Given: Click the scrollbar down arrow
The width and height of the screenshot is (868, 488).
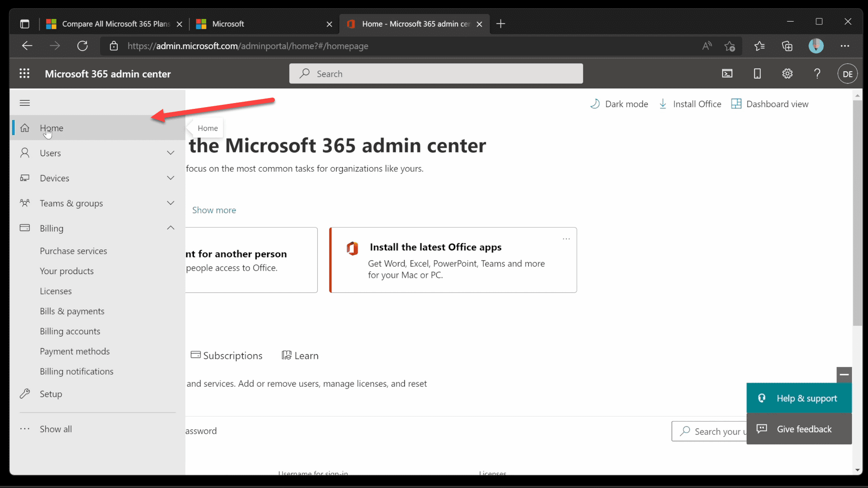Looking at the screenshot, I should pos(858,470).
